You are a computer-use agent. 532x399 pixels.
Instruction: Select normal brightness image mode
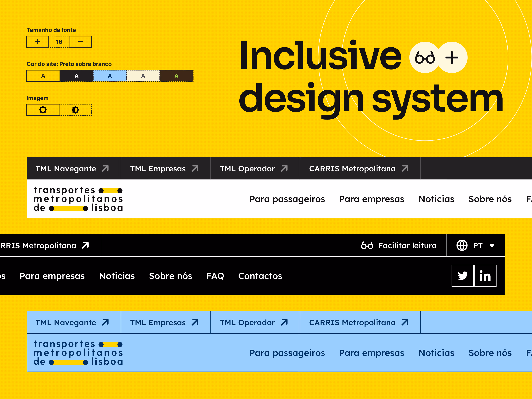tap(43, 110)
